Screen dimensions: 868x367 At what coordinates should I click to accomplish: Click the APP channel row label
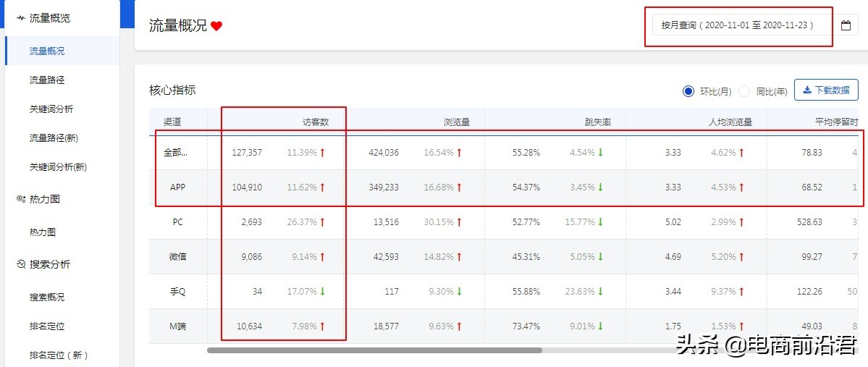(177, 187)
